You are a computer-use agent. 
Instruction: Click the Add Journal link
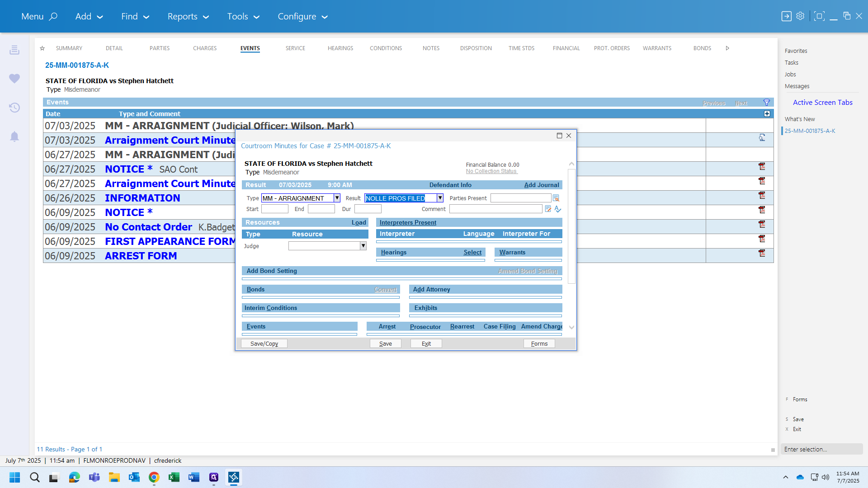542,185
